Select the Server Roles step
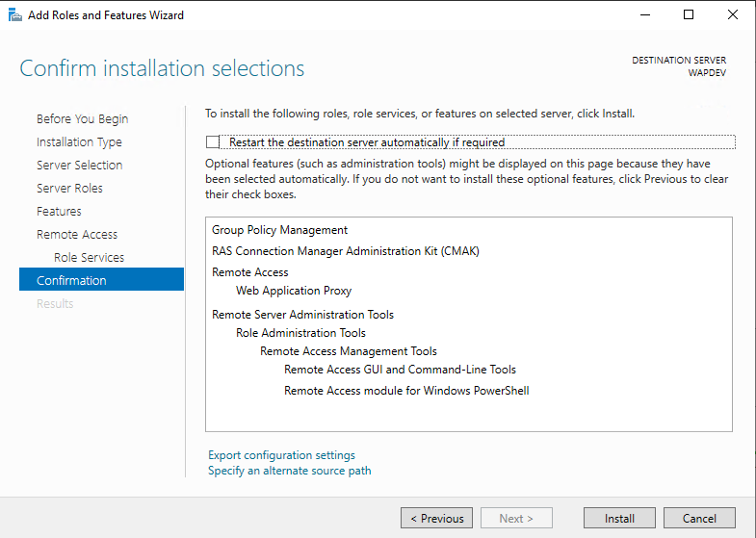This screenshot has width=756, height=538. pyautogui.click(x=69, y=189)
